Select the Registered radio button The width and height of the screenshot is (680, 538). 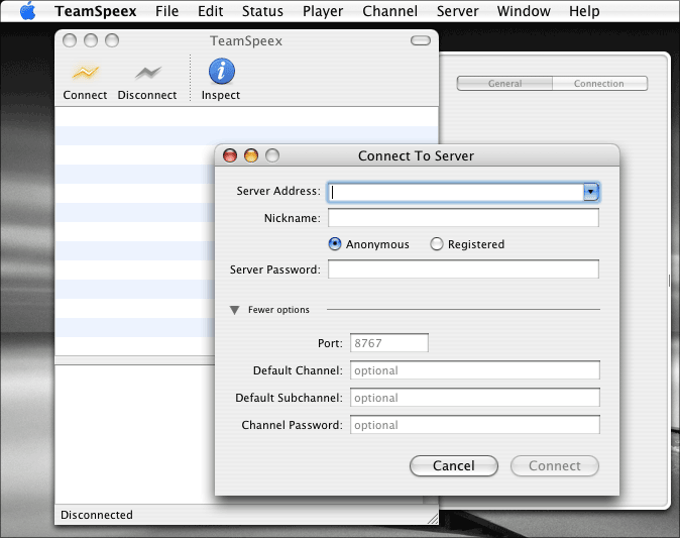[436, 244]
